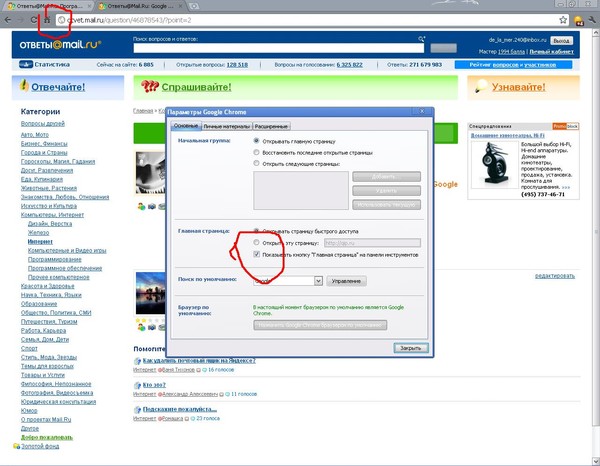Open the Узнавайте! link
Image resolution: width=600 pixels, height=466 pixels.
coord(518,87)
